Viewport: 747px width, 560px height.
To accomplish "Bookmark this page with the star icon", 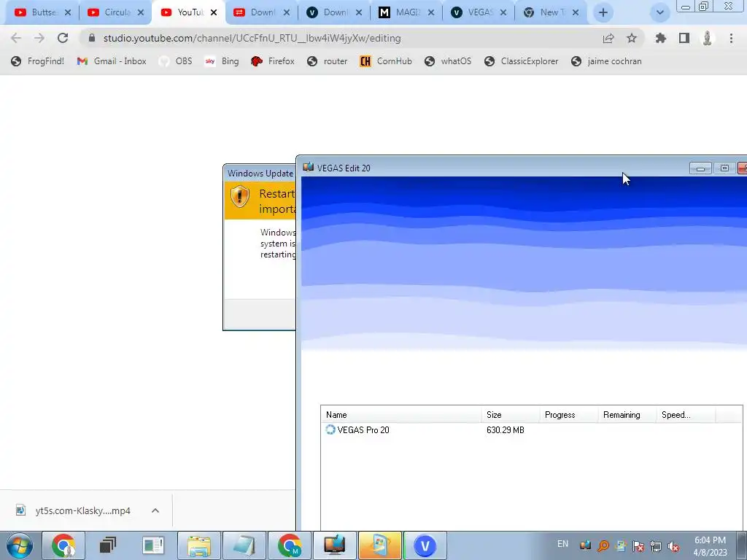I will click(632, 38).
